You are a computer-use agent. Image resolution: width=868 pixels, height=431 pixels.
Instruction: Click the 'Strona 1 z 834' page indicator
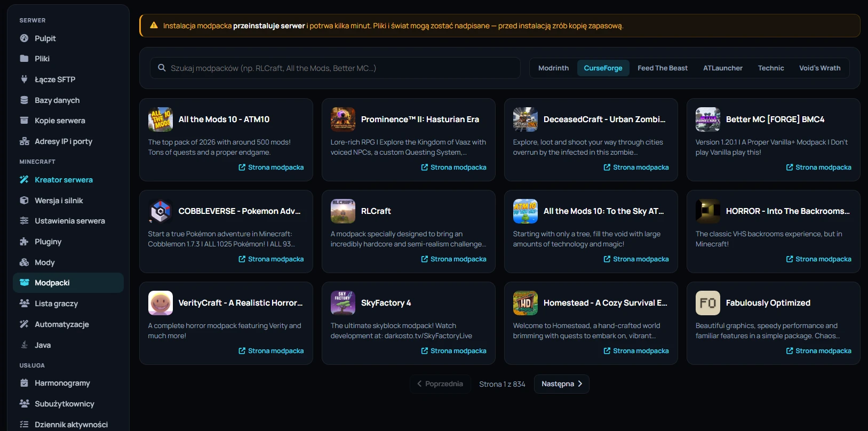(502, 384)
